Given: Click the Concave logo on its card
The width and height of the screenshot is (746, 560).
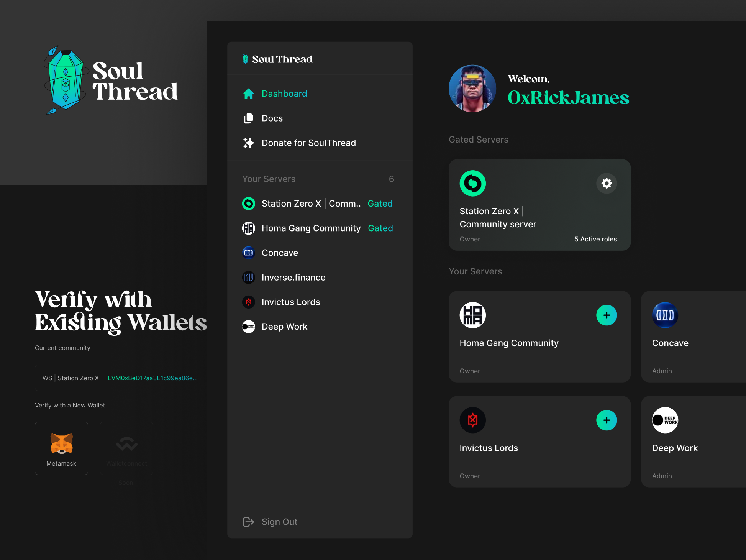Looking at the screenshot, I should (x=665, y=315).
